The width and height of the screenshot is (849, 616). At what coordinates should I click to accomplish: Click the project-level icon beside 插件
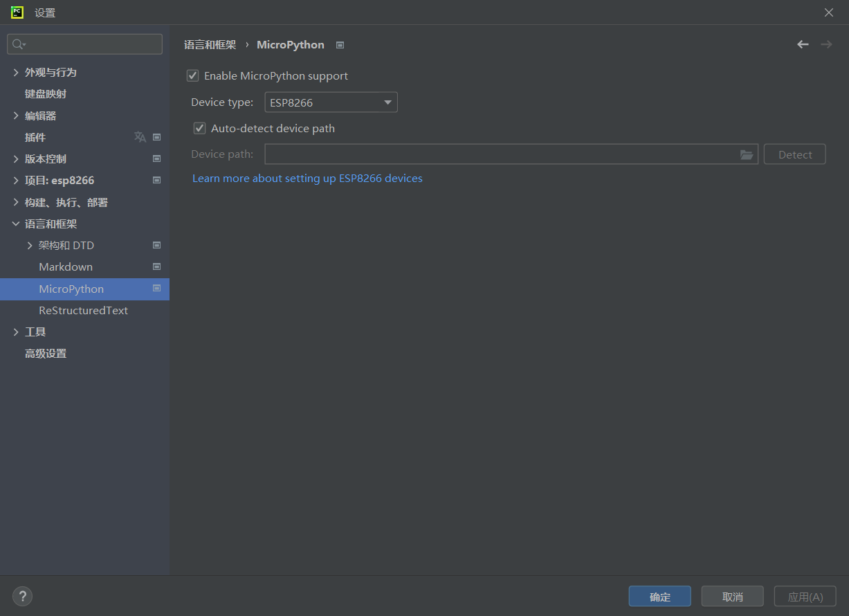[157, 137]
